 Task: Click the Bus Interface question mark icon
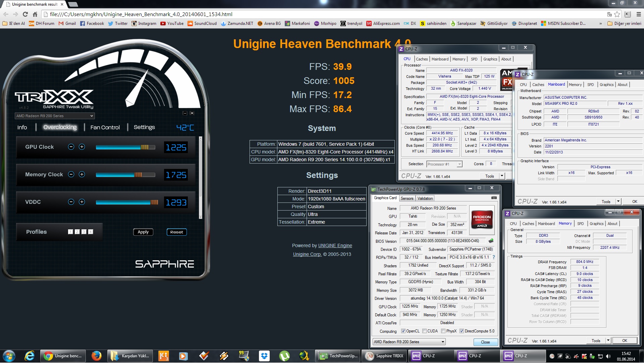tap(494, 257)
